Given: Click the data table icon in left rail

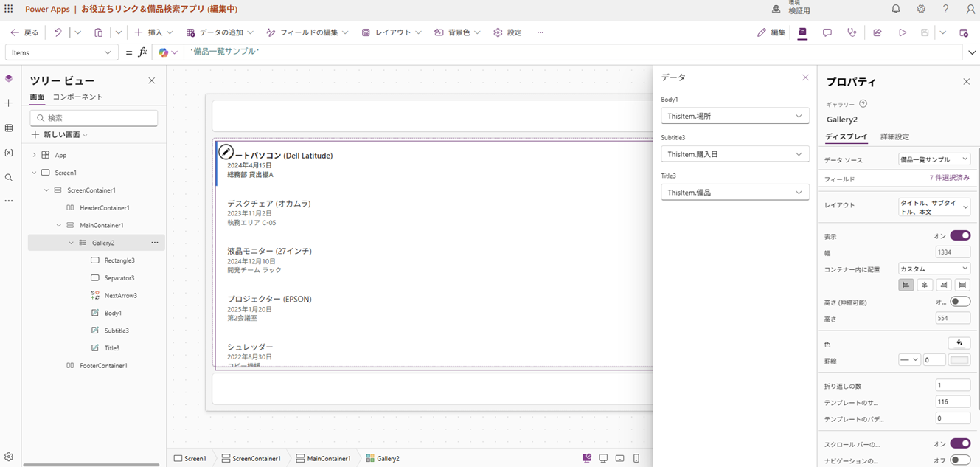Looking at the screenshot, I should (9, 128).
